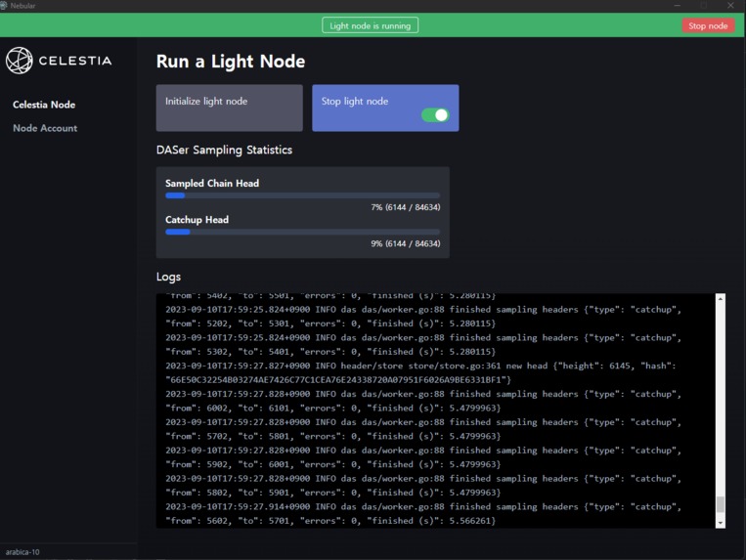Click the Stop light node card label
Screen dimensions: 746x560
[x=355, y=102]
